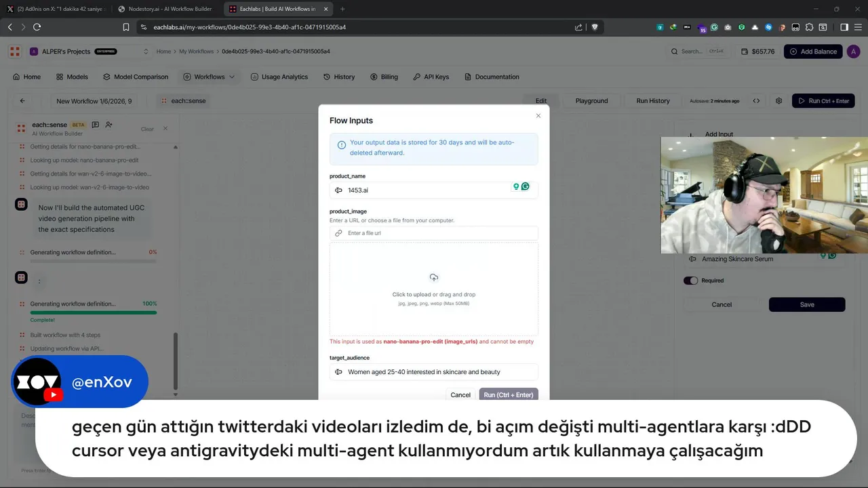Open workflow settings gear
This screenshot has height=488, width=868.
point(778,101)
